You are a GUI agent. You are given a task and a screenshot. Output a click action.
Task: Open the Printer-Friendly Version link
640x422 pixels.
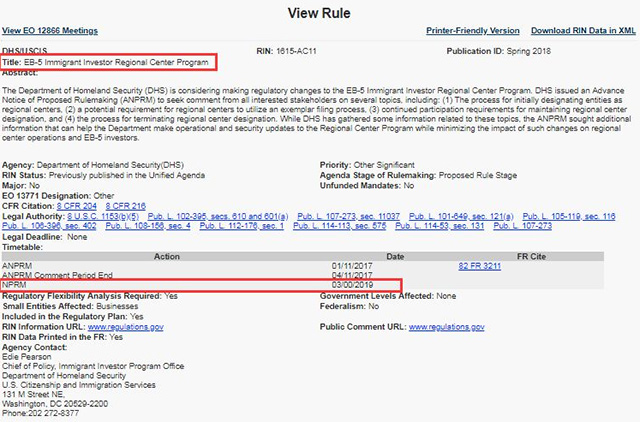point(473,31)
